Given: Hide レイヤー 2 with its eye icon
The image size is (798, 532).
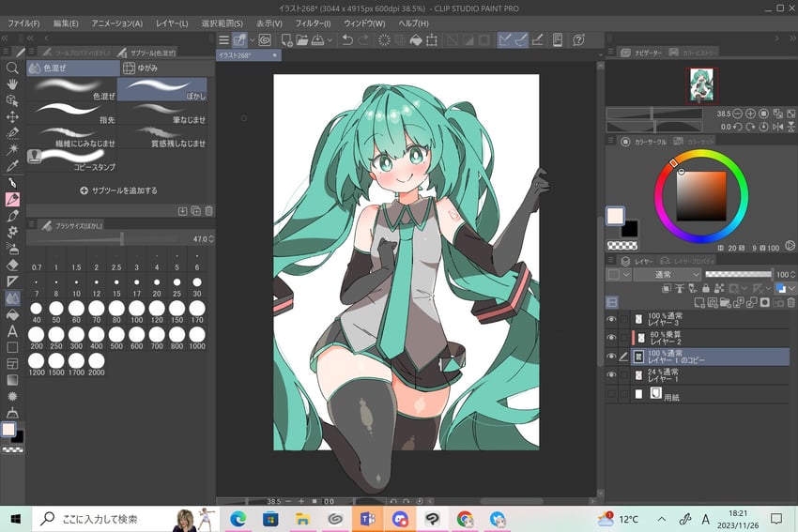Looking at the screenshot, I should click(x=611, y=338).
